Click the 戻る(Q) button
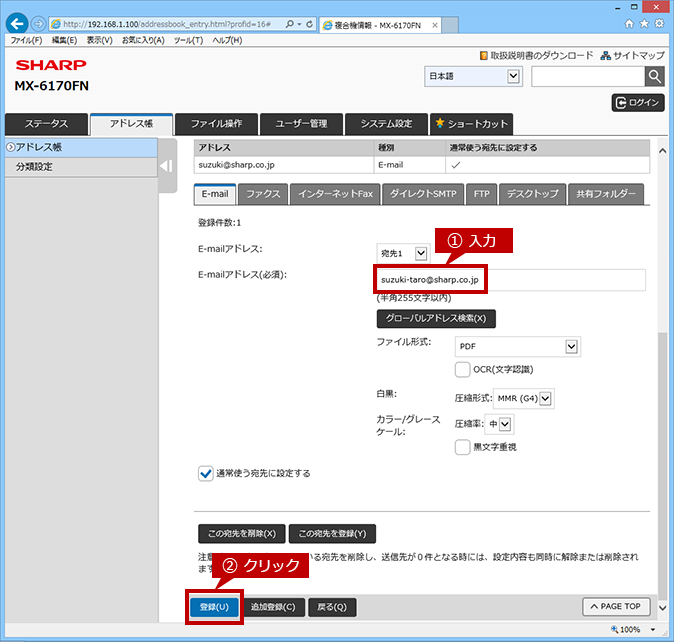 [332, 607]
